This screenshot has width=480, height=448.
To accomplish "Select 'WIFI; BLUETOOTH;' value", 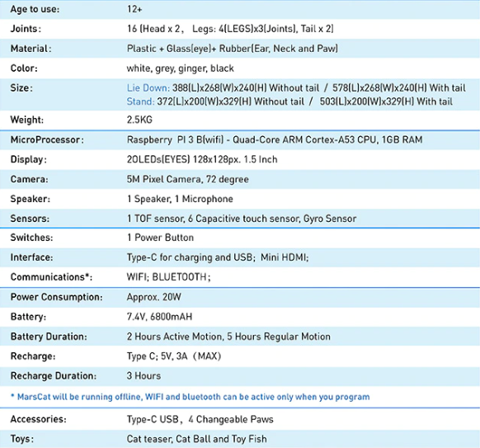I will click(x=169, y=277).
